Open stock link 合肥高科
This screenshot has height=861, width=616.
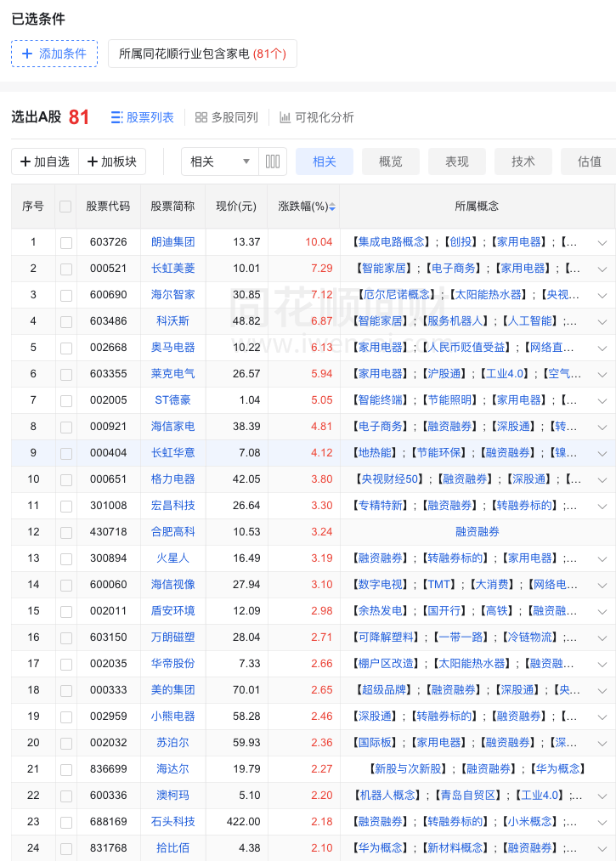point(173,531)
